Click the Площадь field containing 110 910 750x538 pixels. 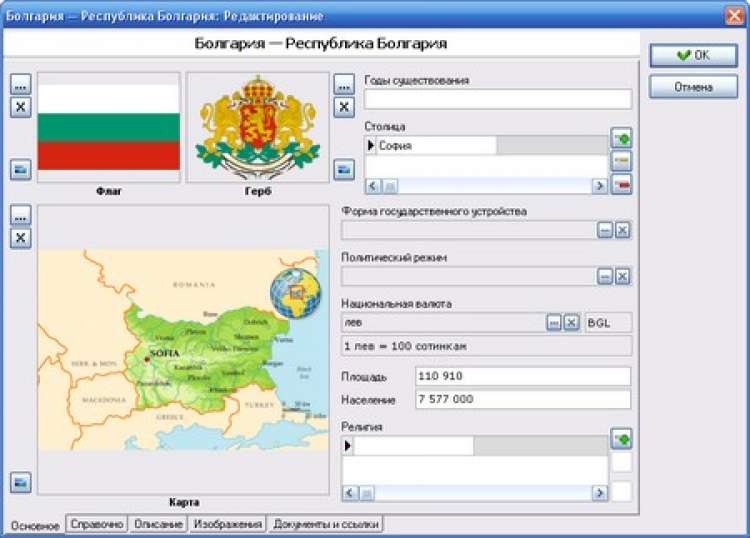[523, 376]
